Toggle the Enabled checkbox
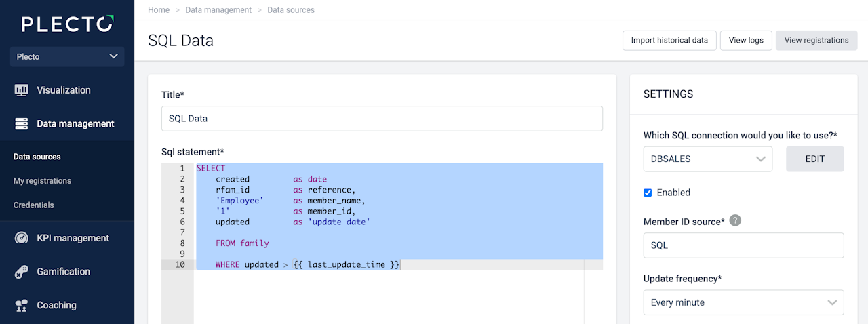Image resolution: width=868 pixels, height=324 pixels. coord(648,193)
